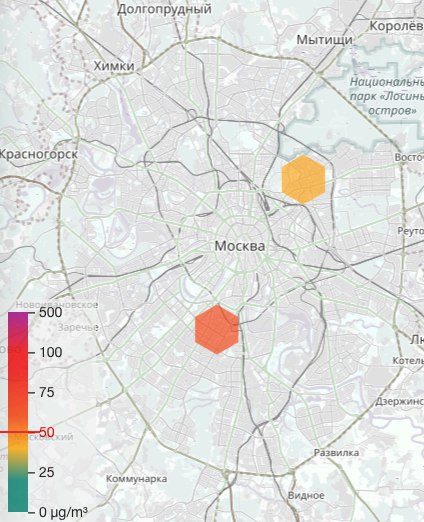Image resolution: width=424 pixels, height=522 pixels.
Task: Click the Заречье label
Action: (x=78, y=327)
